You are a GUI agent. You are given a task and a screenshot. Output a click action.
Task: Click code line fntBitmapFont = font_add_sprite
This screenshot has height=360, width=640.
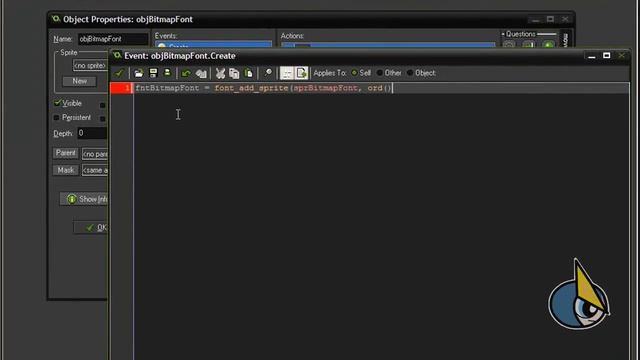pyautogui.click(x=264, y=88)
